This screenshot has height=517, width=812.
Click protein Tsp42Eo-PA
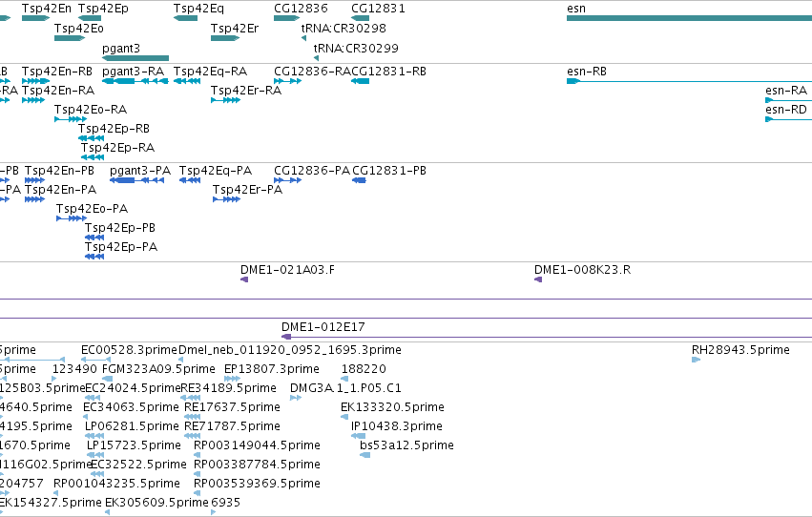click(x=72, y=218)
